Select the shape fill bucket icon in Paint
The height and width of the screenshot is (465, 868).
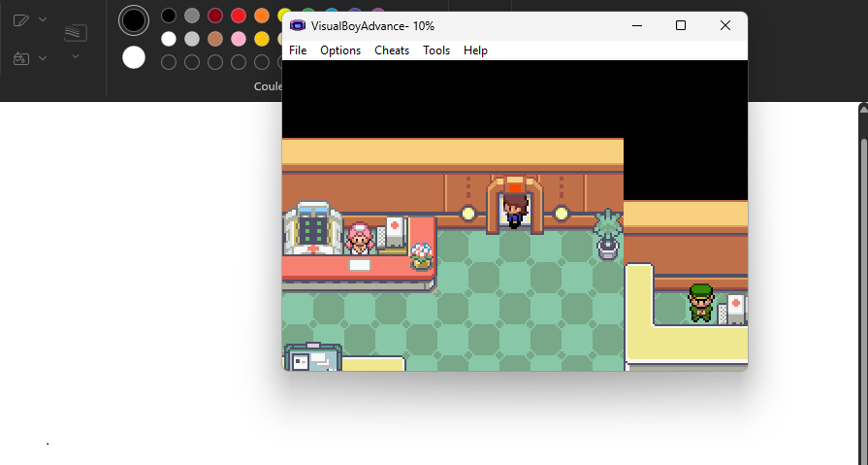tap(21, 58)
